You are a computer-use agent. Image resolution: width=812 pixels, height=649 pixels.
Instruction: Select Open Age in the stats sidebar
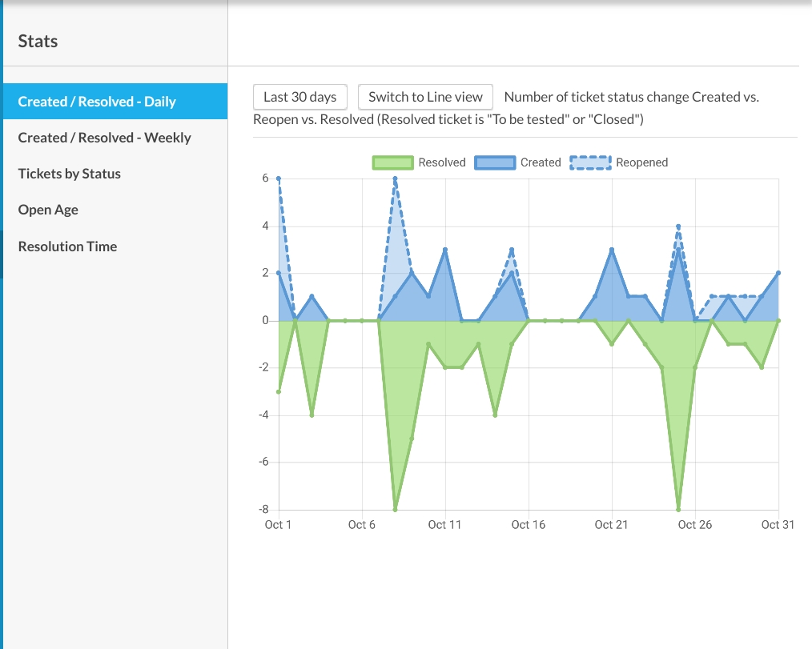48,210
